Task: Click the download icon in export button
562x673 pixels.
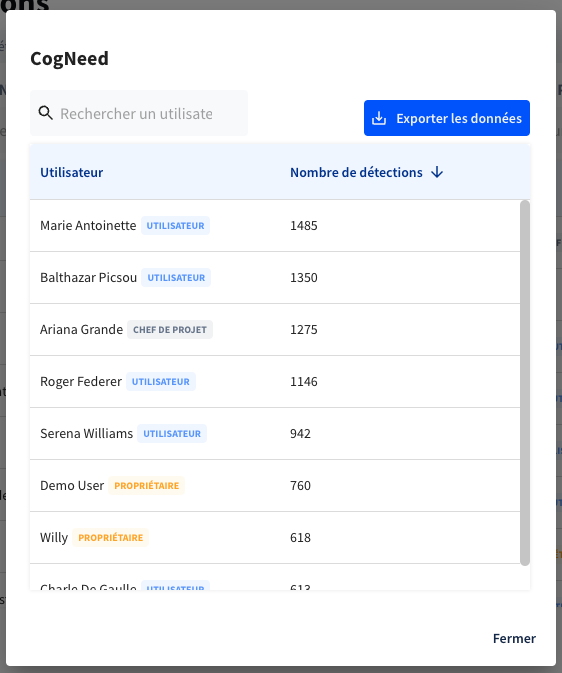Action: point(379,118)
